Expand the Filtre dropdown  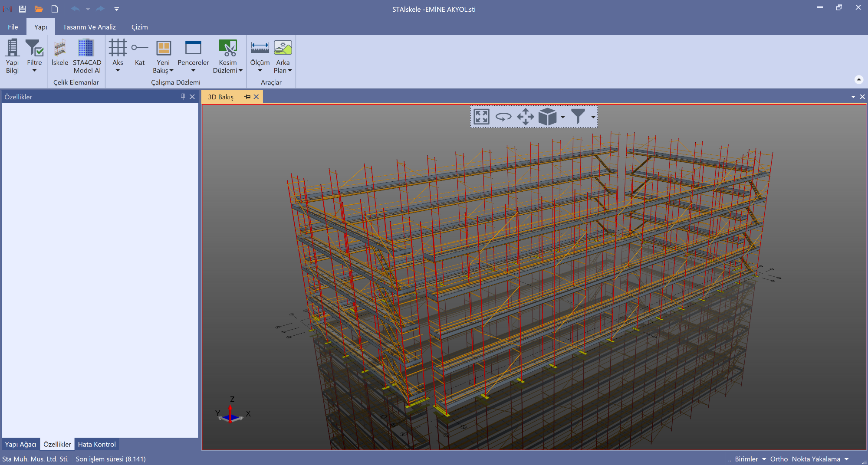point(34,71)
